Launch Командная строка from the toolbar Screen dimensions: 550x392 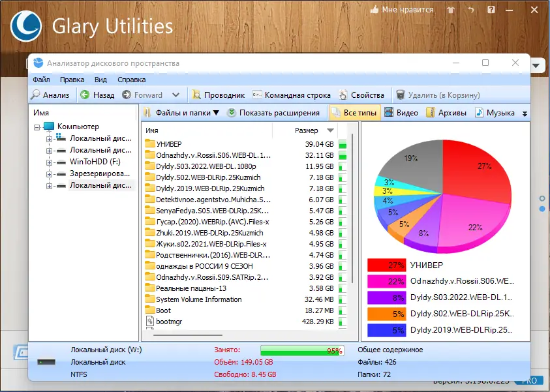click(x=291, y=95)
